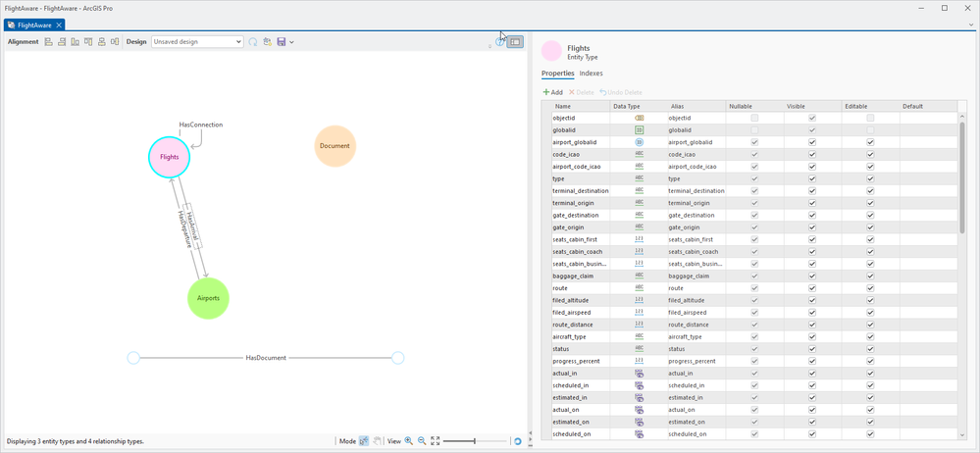Image resolution: width=980 pixels, height=453 pixels.
Task: Select the progress_percent alias cell
Action: (x=696, y=361)
